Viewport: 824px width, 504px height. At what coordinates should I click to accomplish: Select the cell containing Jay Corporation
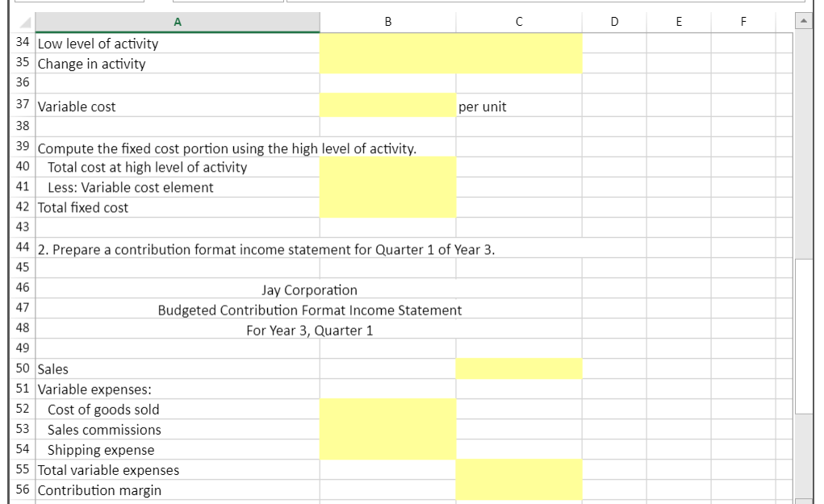(x=176, y=289)
